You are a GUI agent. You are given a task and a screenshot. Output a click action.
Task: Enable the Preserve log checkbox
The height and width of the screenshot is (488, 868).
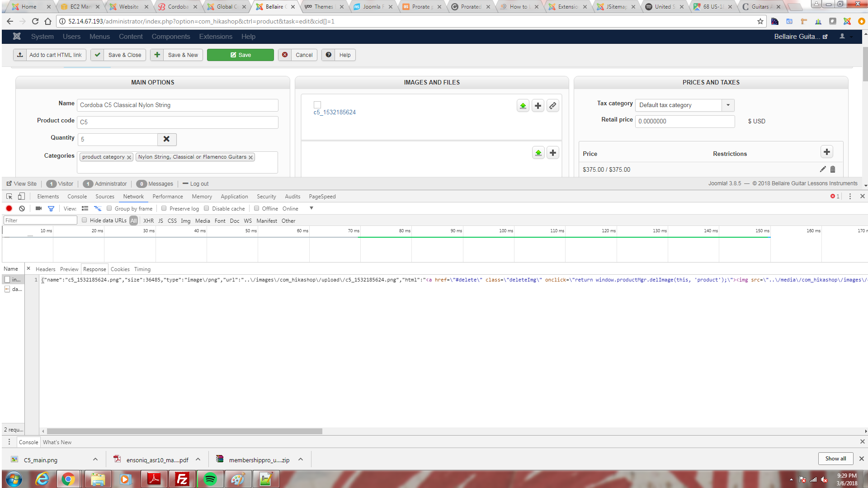tap(164, 209)
